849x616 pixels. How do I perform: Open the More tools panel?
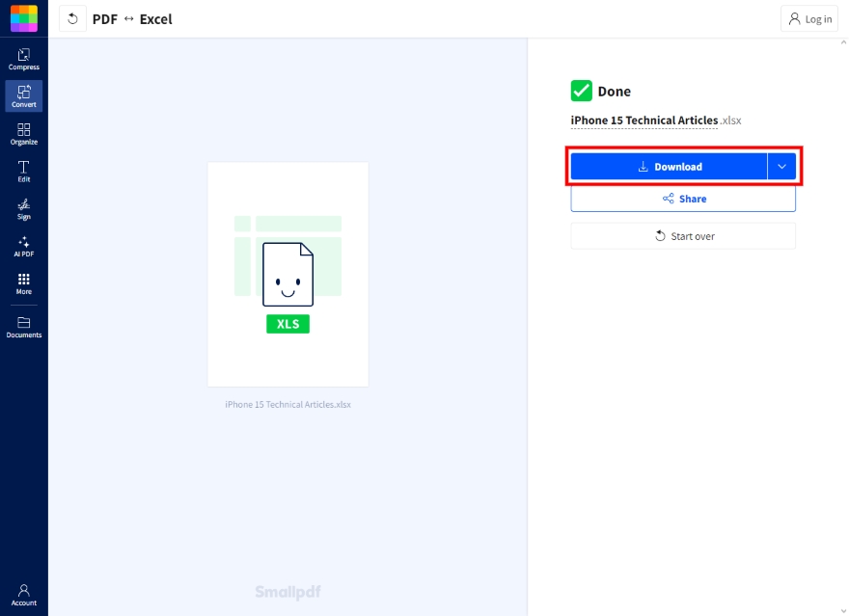[23, 283]
